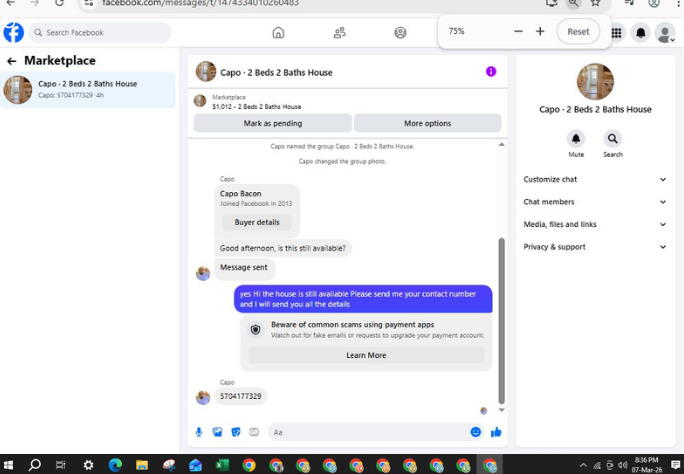Reload the page
684x474 pixels.
[x=59, y=3]
